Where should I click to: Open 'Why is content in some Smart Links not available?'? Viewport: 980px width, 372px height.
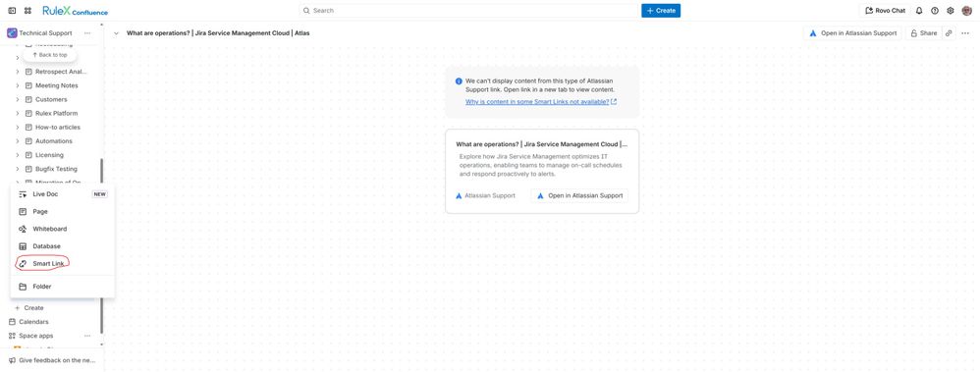point(541,102)
